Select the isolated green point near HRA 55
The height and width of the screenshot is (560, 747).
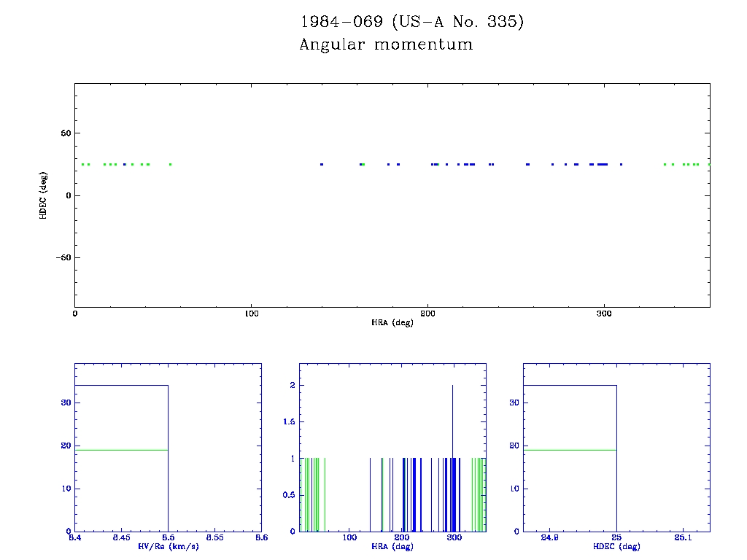(x=170, y=164)
